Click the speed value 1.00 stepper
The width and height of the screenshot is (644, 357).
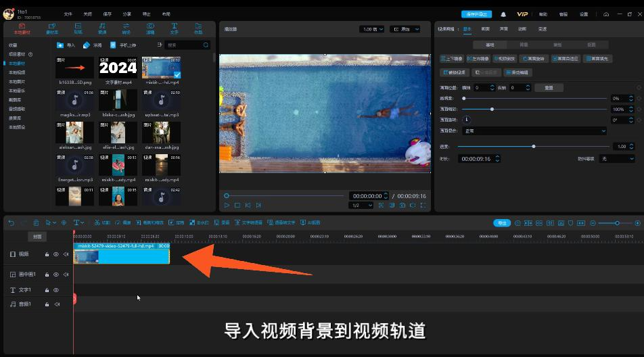(x=632, y=147)
